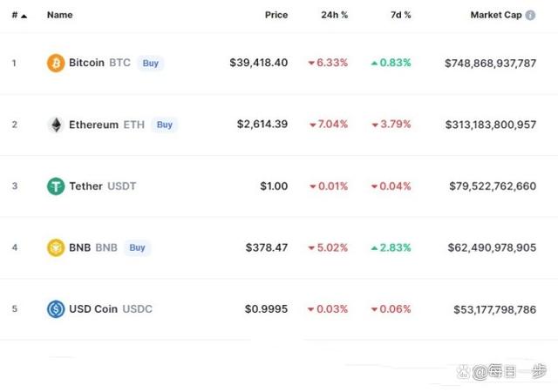This screenshot has height=392, width=558.
Task: Open the Ethereum name link
Action: [x=93, y=125]
